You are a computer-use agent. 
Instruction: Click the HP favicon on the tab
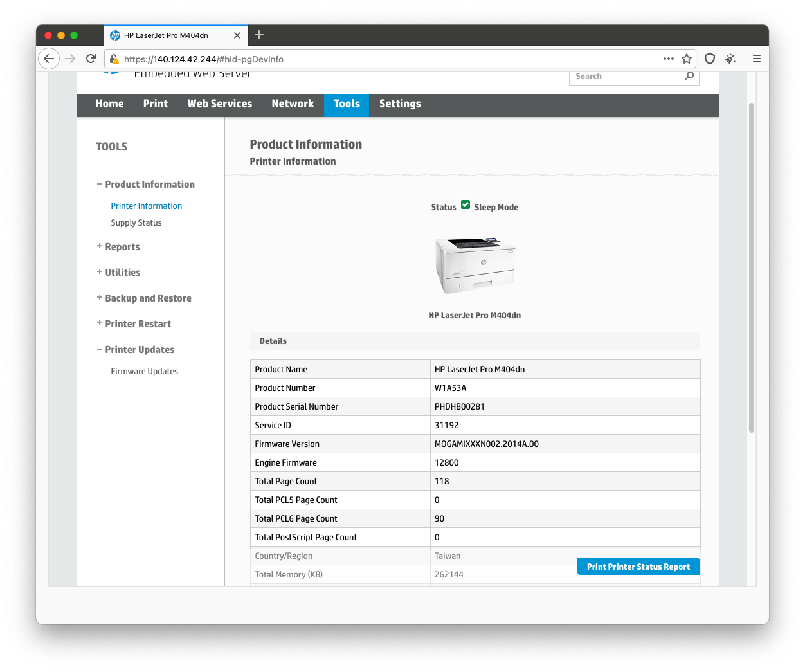click(x=115, y=35)
